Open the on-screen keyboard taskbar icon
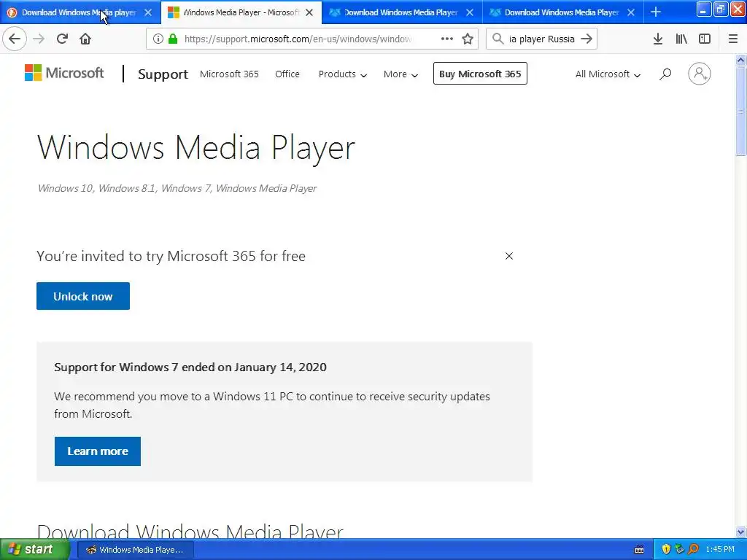 click(639, 550)
